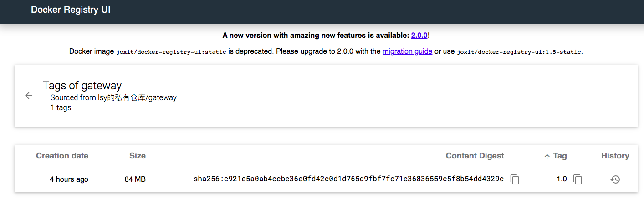Click the sort arrow beside Tag header
The image size is (644, 199).
point(547,156)
